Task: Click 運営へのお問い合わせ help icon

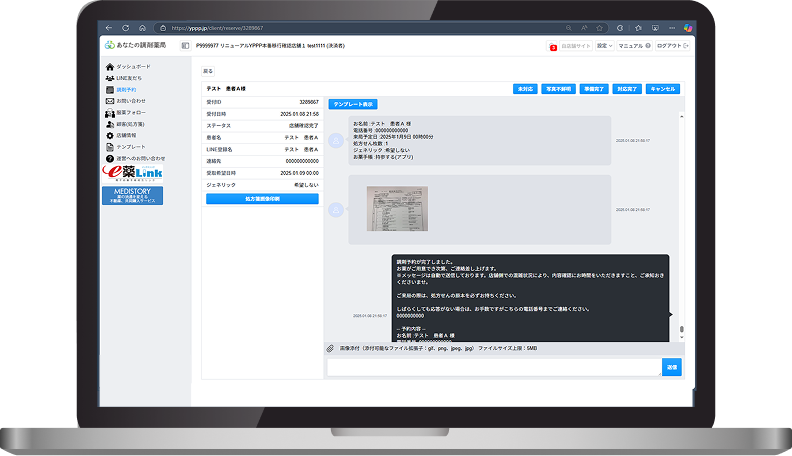Action: pyautogui.click(x=109, y=158)
